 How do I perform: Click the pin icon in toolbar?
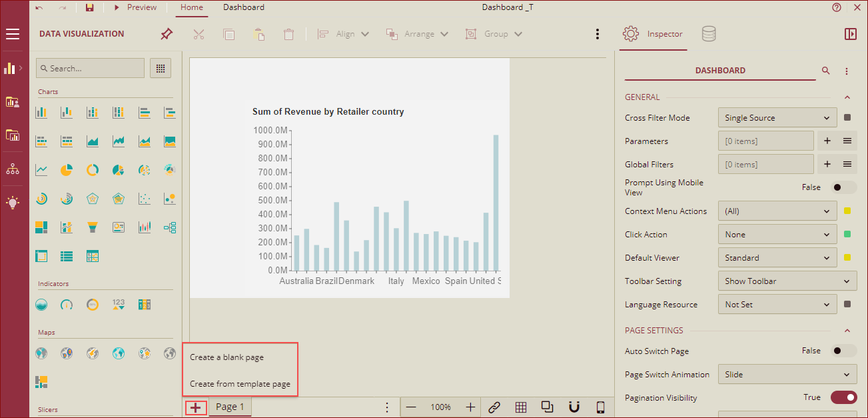(x=167, y=34)
